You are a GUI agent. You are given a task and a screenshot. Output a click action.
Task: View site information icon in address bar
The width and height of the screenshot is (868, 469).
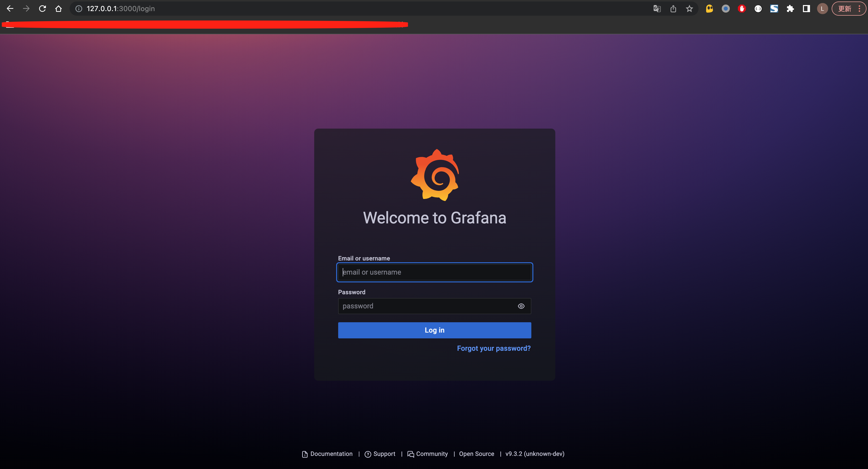(79, 9)
